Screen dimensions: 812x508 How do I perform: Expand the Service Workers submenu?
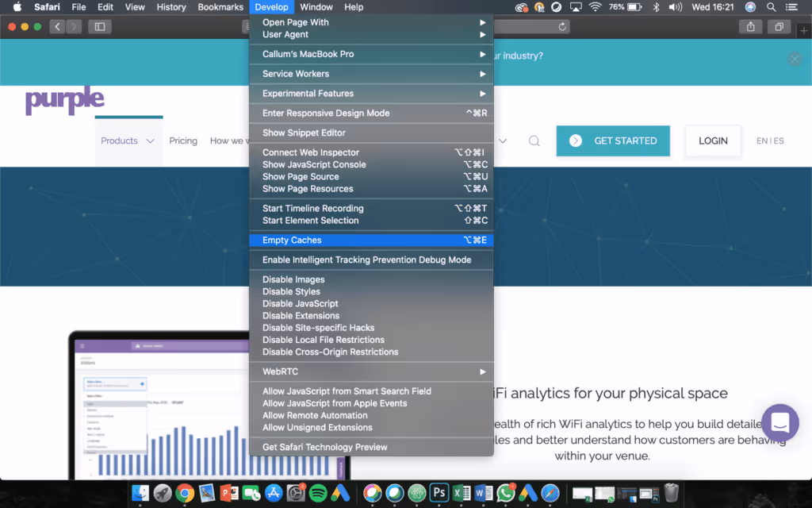371,74
